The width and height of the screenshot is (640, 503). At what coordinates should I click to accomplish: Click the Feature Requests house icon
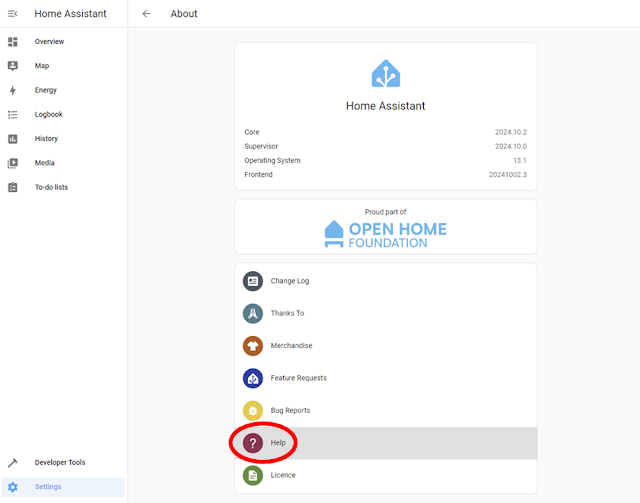tap(253, 378)
